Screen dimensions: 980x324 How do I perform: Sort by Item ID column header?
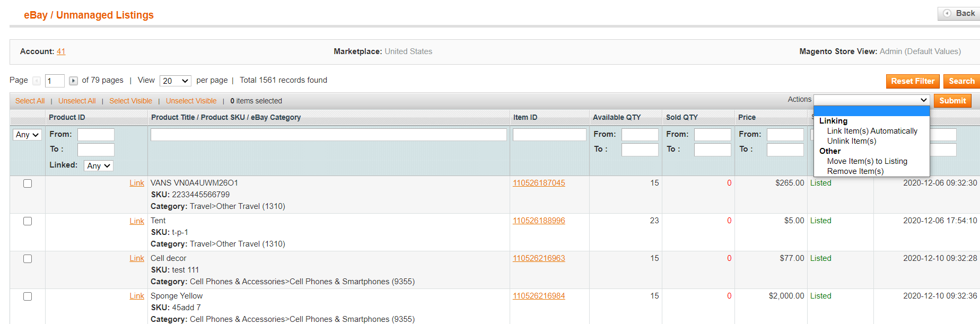click(525, 117)
